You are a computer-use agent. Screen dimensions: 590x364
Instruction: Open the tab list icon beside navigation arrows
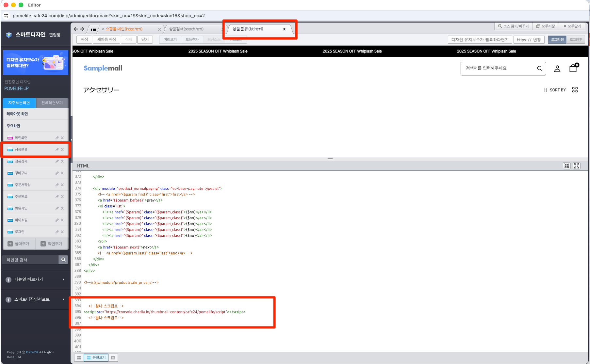pos(93,29)
